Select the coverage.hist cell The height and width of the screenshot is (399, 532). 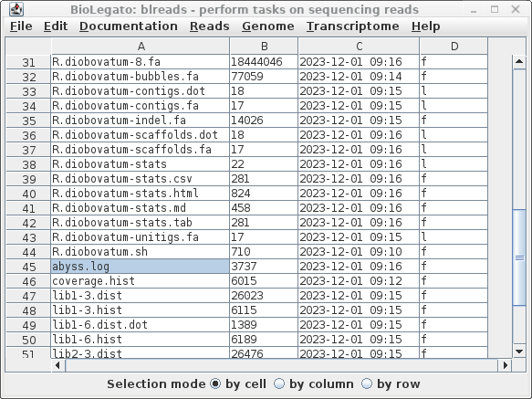(141, 281)
